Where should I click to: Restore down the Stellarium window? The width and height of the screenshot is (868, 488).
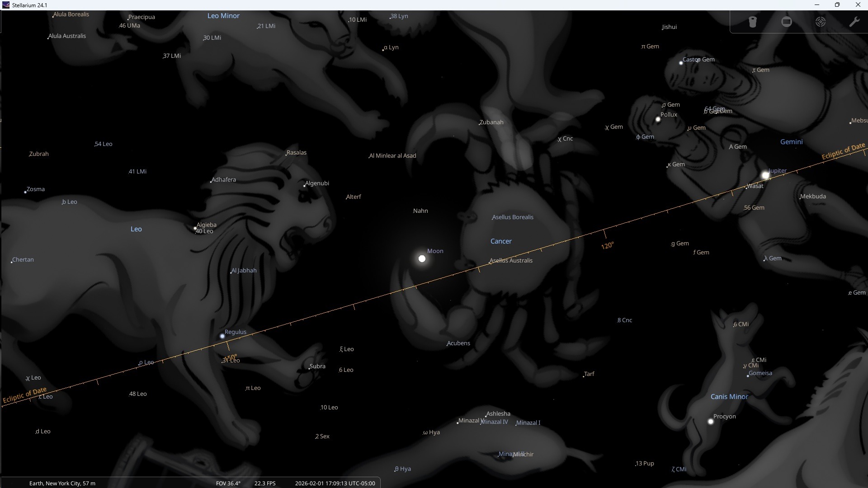point(837,5)
